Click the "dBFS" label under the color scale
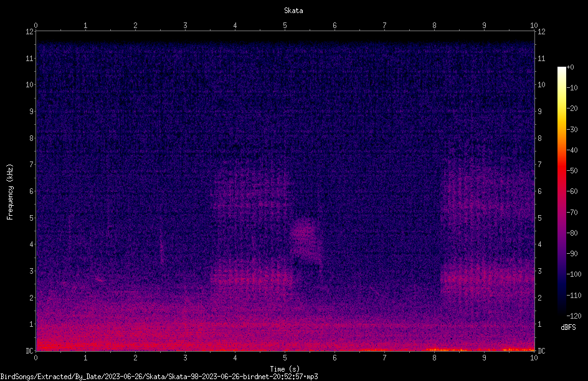Image resolution: width=588 pixels, height=381 pixels. point(568,327)
